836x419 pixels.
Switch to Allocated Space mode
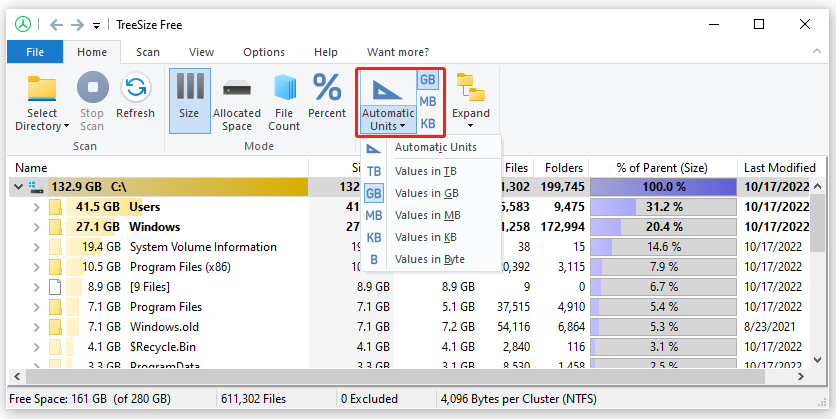pos(237,102)
